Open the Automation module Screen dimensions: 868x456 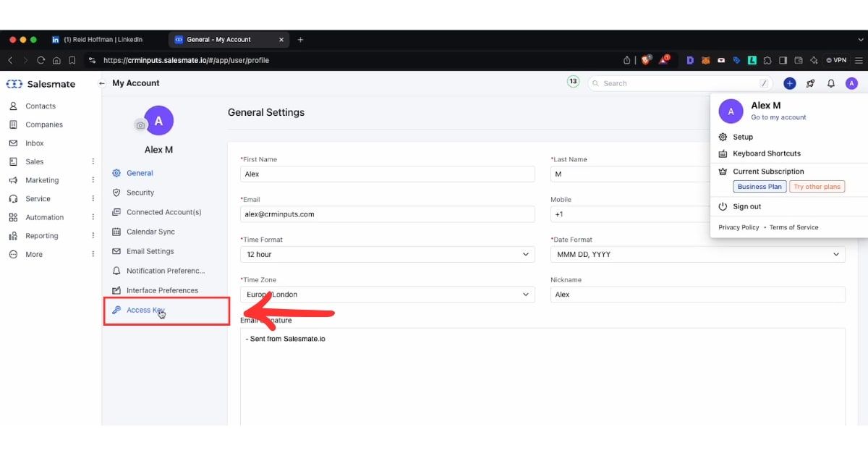(44, 217)
